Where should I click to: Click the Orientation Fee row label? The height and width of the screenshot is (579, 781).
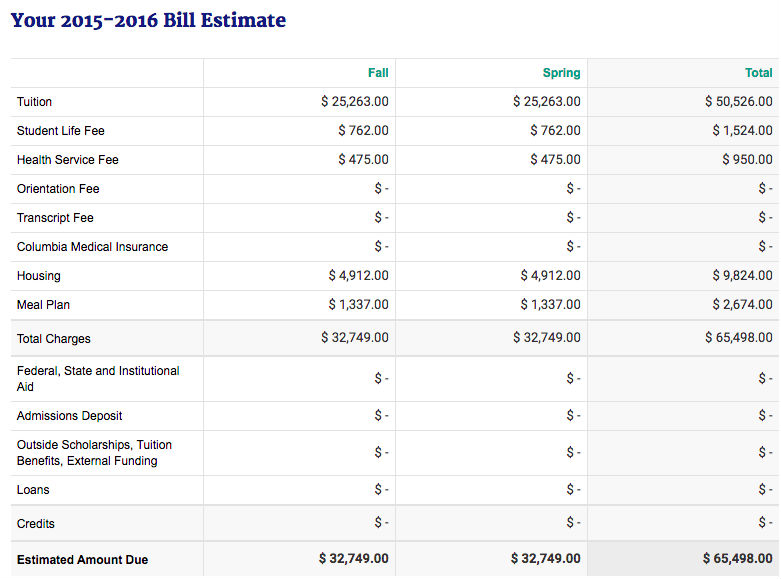pyautogui.click(x=58, y=189)
